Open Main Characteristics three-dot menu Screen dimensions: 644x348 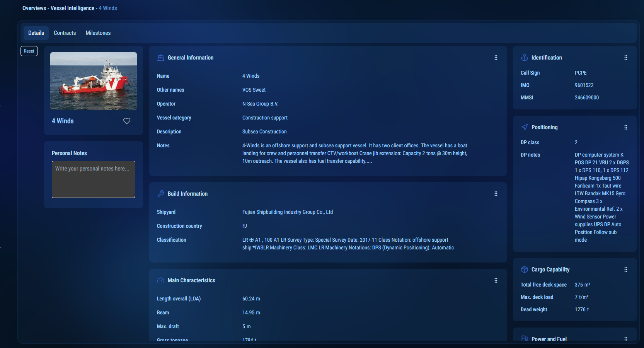click(x=496, y=280)
